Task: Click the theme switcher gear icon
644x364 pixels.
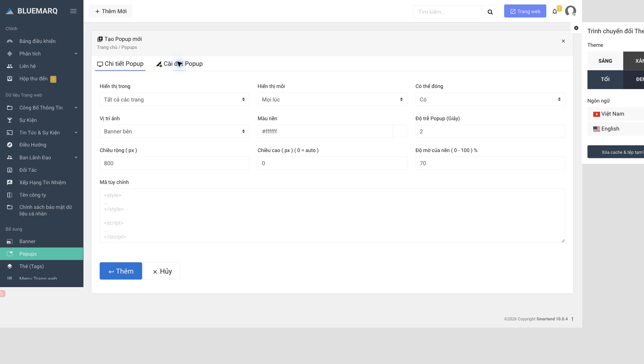Action: point(576,28)
